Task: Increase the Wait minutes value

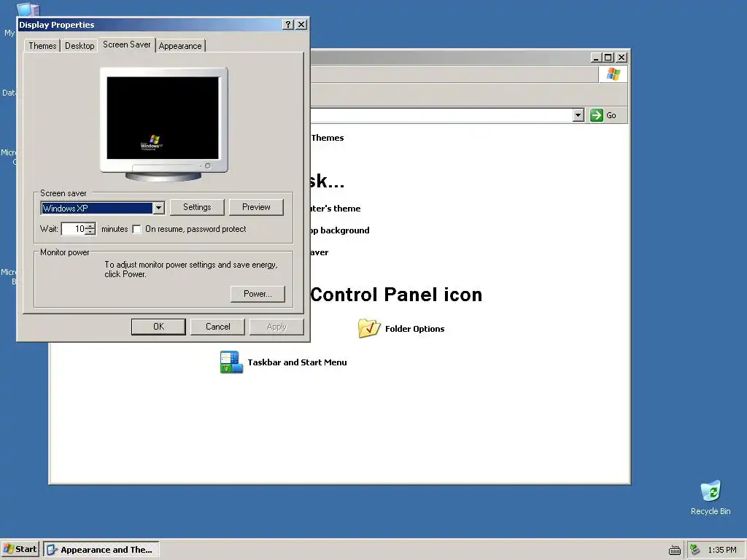Action: 90,226
